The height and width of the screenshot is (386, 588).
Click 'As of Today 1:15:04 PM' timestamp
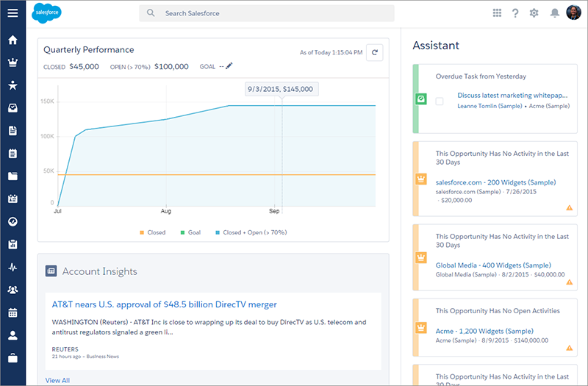(331, 52)
